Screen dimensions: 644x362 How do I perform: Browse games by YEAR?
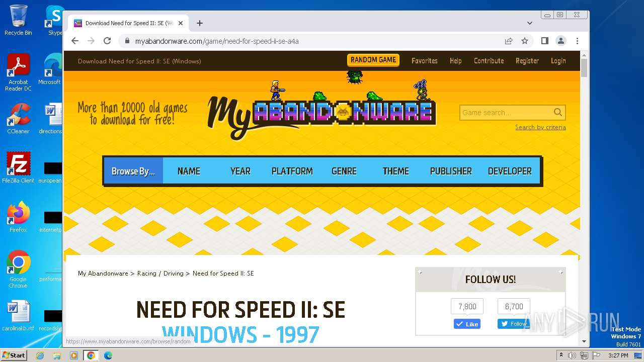[240, 171]
